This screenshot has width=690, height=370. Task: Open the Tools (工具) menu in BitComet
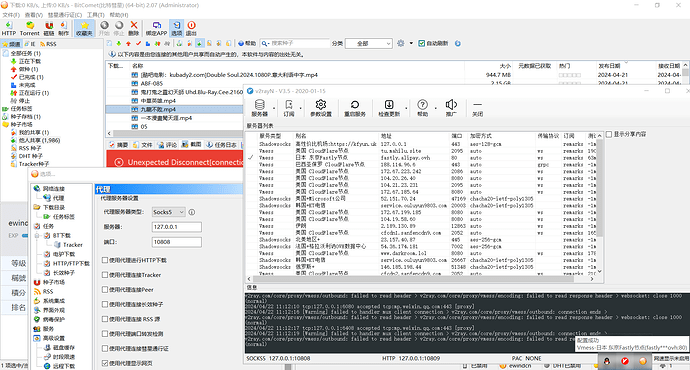[95, 15]
